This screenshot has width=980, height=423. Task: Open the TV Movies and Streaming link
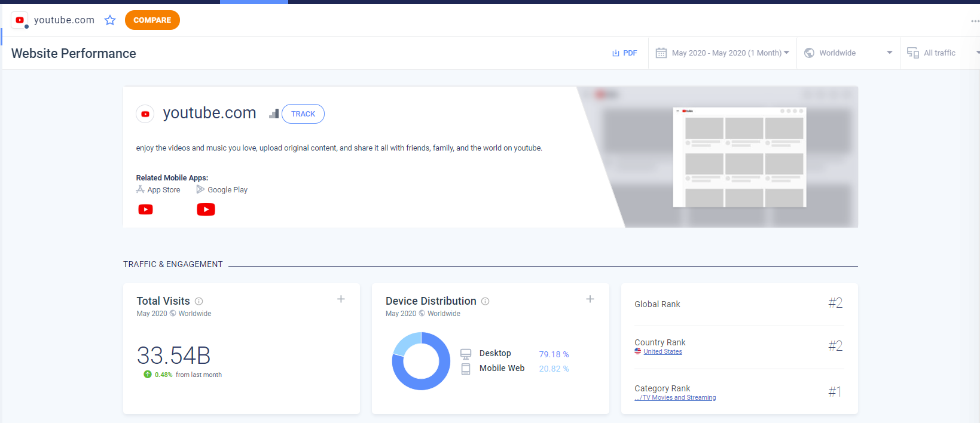coord(675,398)
